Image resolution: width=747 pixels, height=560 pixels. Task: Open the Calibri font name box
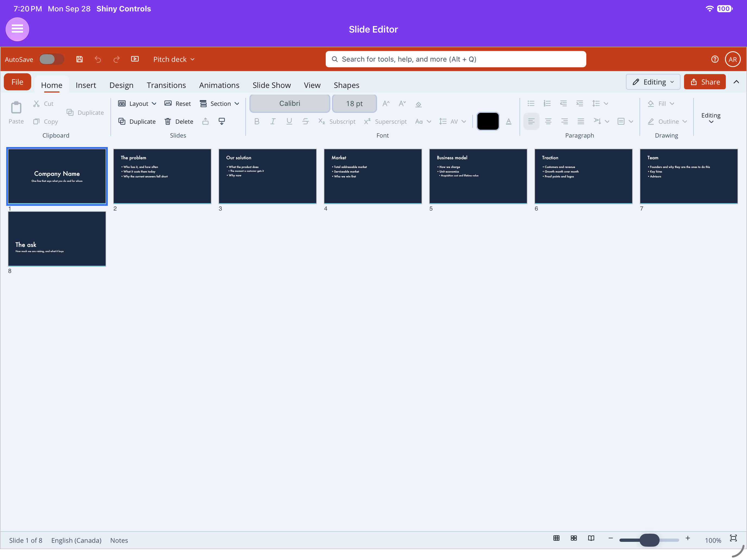[289, 103]
